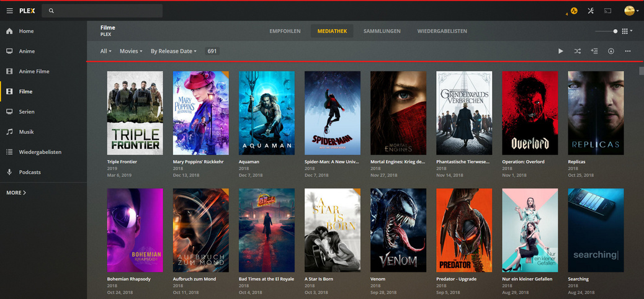The width and height of the screenshot is (644, 299).
Task: Click the Filme PLEX library heading
Action: coord(107,31)
